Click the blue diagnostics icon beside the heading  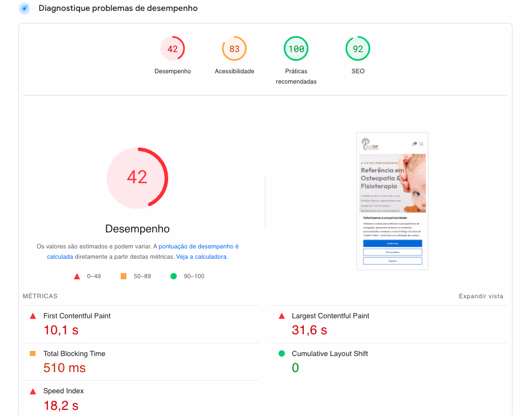tap(24, 9)
